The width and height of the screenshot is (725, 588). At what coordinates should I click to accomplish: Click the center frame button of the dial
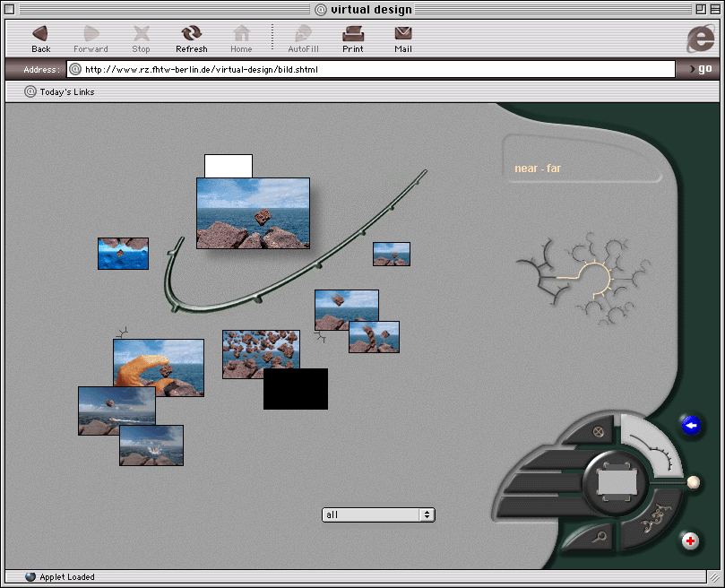pos(617,483)
